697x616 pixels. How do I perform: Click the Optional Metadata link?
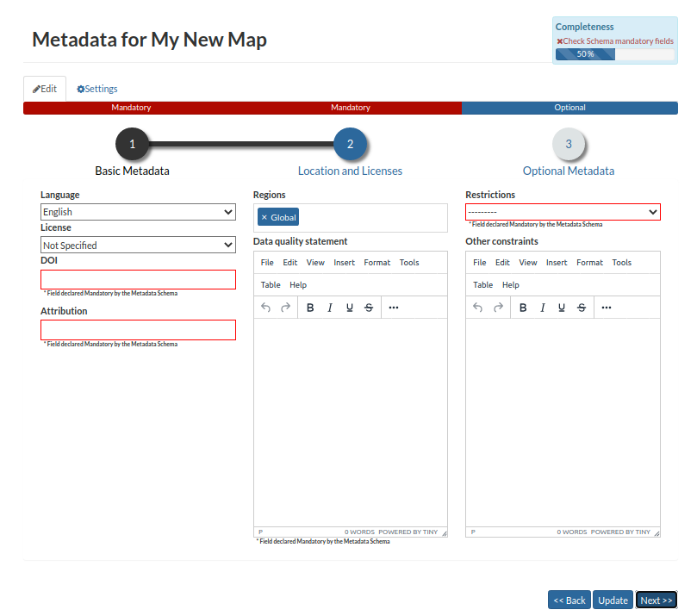(569, 171)
